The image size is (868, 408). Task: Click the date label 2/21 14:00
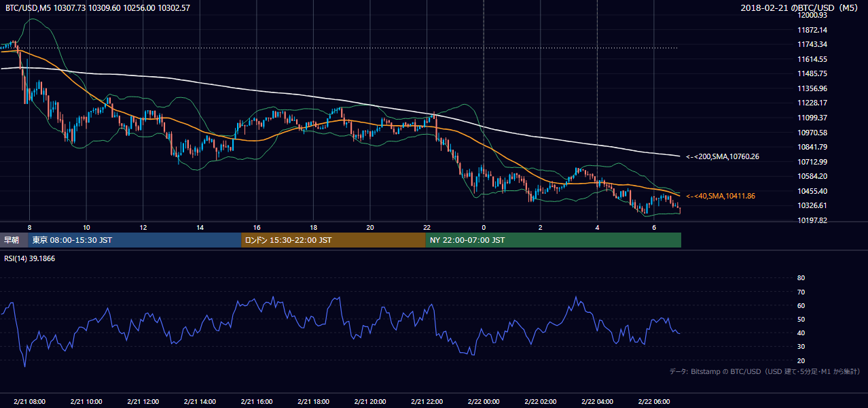(x=200, y=402)
